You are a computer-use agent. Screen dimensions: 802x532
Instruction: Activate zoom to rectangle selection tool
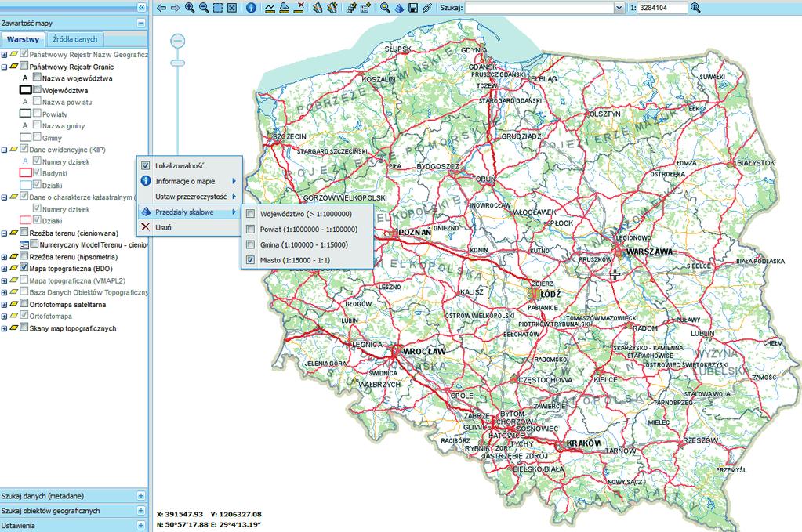click(x=218, y=8)
